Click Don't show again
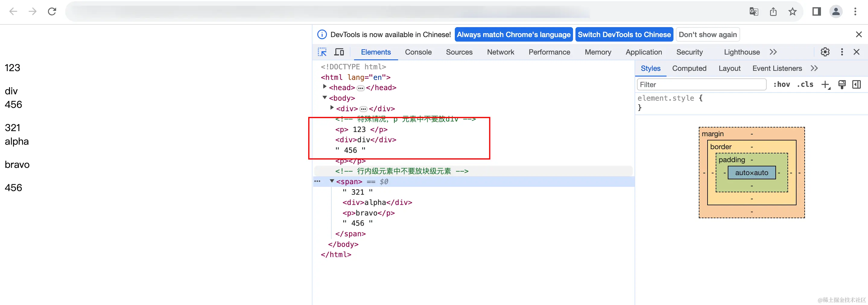This screenshot has height=305, width=868. coord(708,34)
